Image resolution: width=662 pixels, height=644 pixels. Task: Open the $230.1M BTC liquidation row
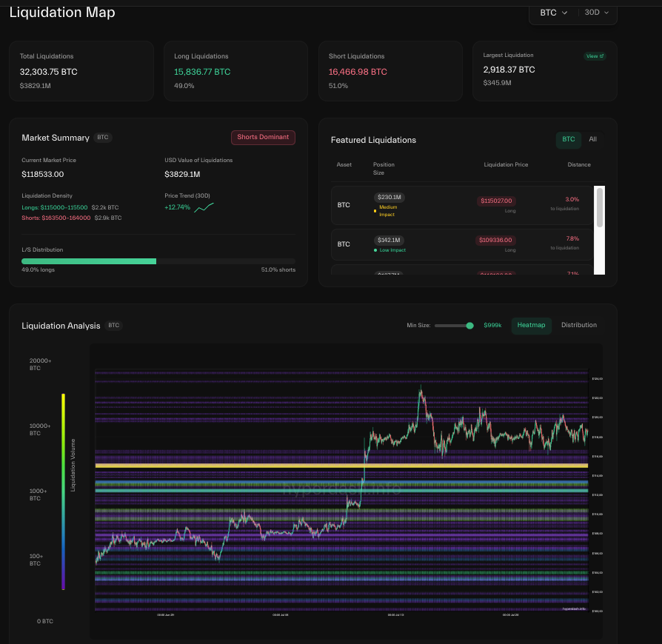pyautogui.click(x=462, y=206)
